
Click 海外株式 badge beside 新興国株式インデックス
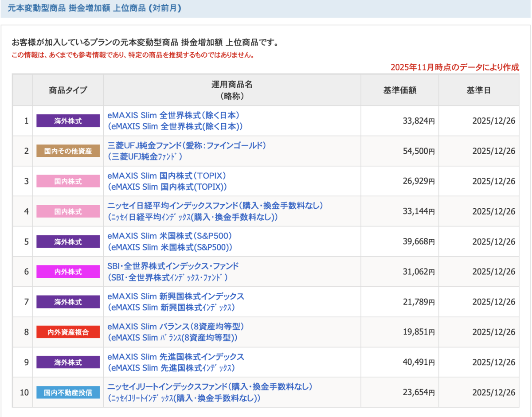68,302
